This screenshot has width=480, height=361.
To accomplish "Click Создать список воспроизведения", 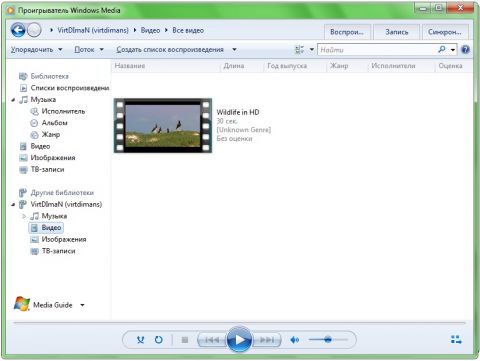I will 170,50.
